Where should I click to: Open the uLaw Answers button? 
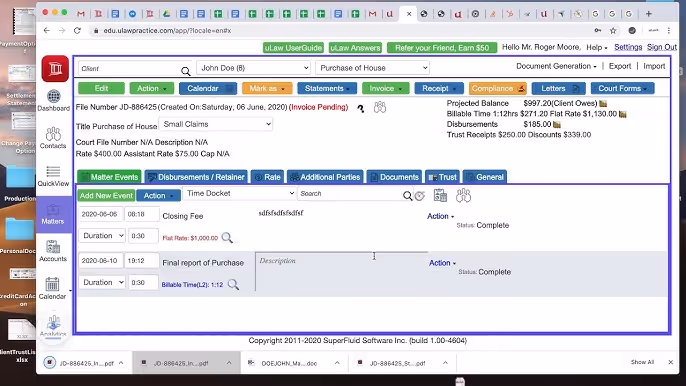[355, 48]
